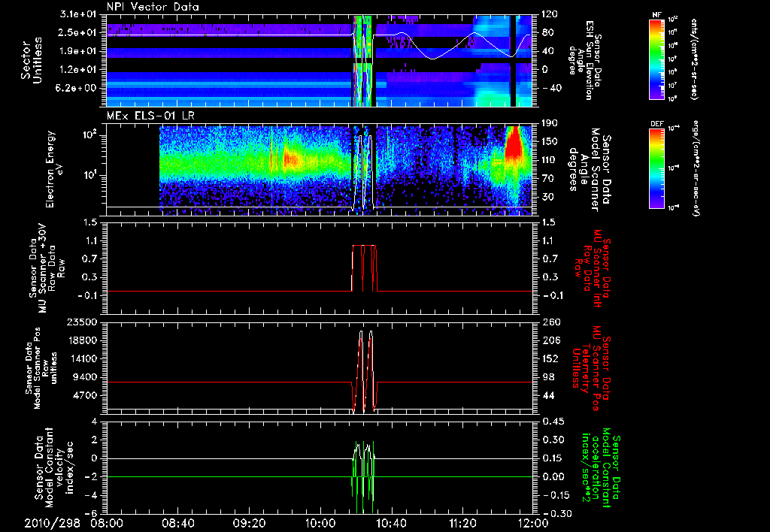This screenshot has height=532, width=770.
Task: Click the '08:00' time axis label
Action: coord(107,524)
